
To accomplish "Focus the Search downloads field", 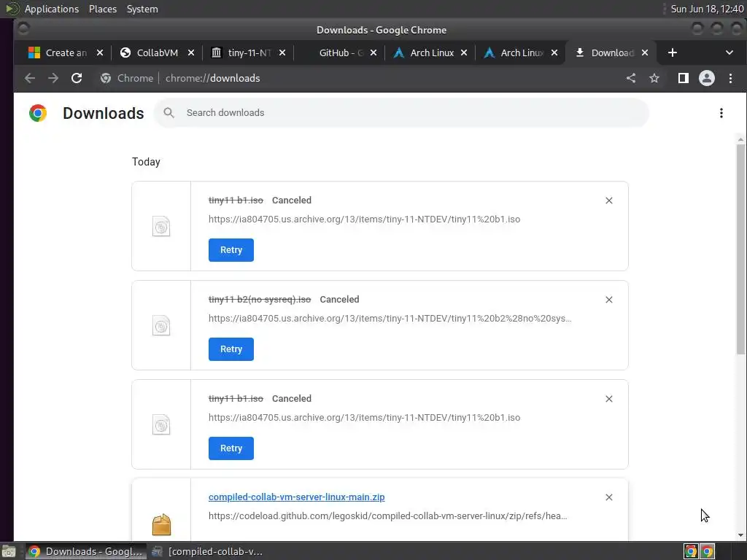I will click(x=401, y=113).
